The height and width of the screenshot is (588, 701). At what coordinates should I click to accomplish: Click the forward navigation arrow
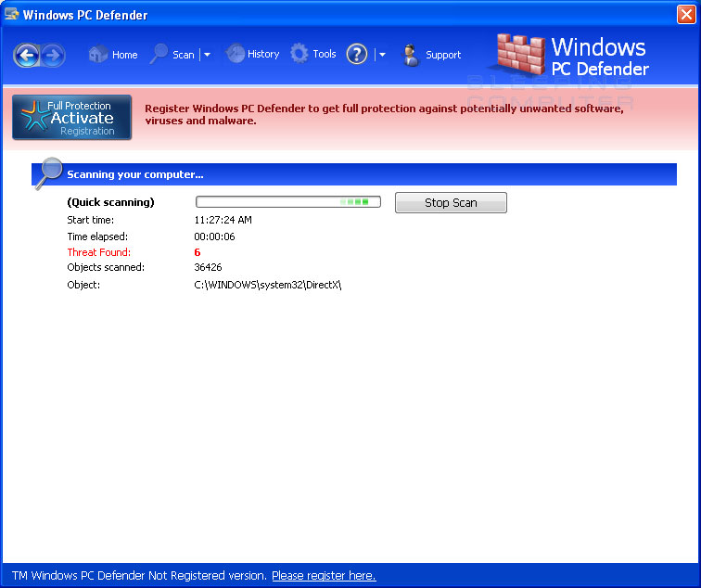(x=53, y=56)
